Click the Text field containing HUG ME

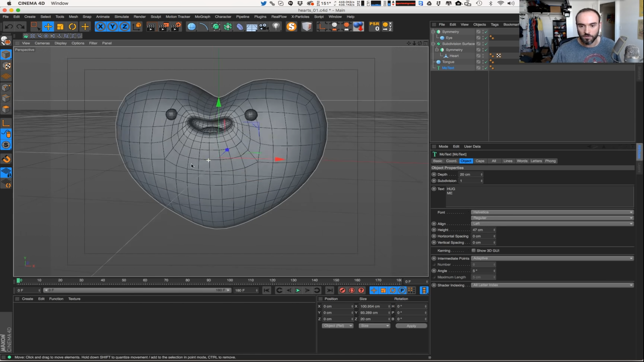point(540,197)
